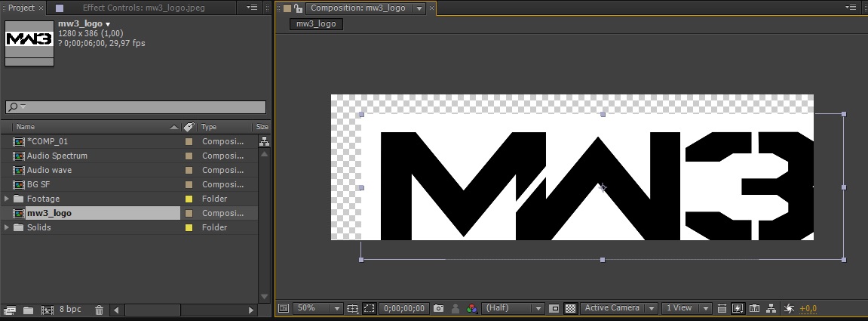868x321 pixels.
Task: Open the Project panel options menu
Action: pos(251,8)
